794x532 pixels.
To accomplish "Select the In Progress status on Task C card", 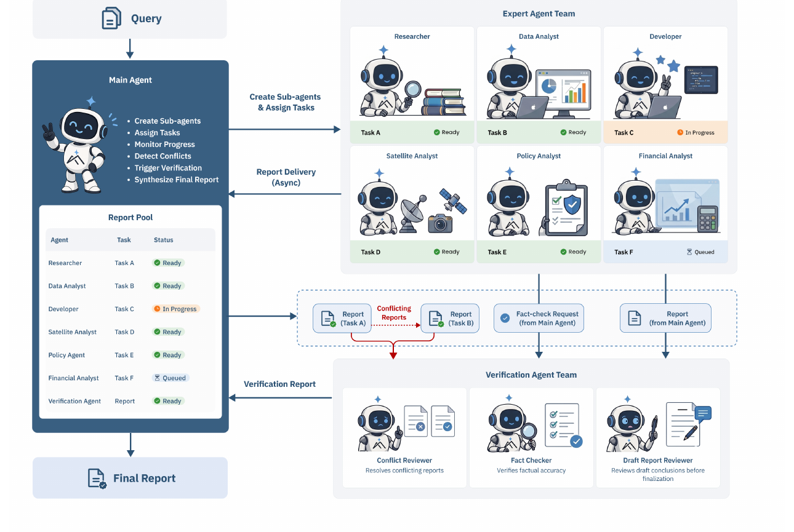I will tap(696, 132).
